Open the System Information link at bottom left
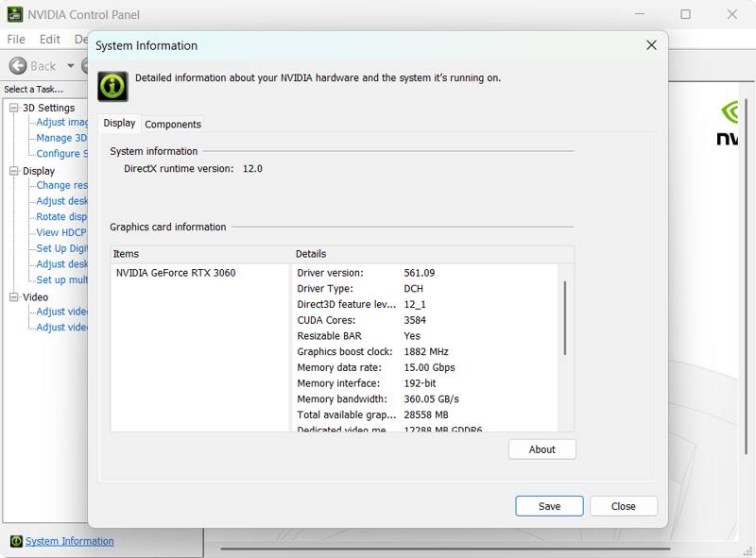The width and height of the screenshot is (756, 558). point(69,541)
